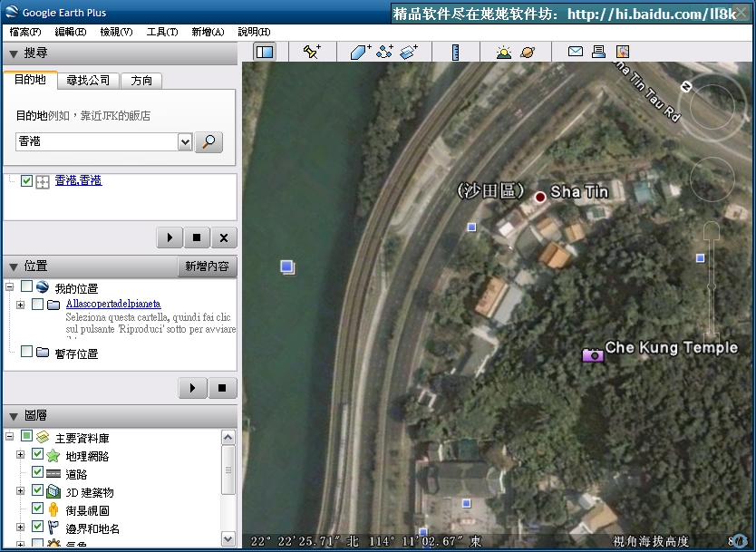Screen dimensions: 756x552
Task: Open the Allascopertadelpianeta link
Action: click(x=113, y=304)
